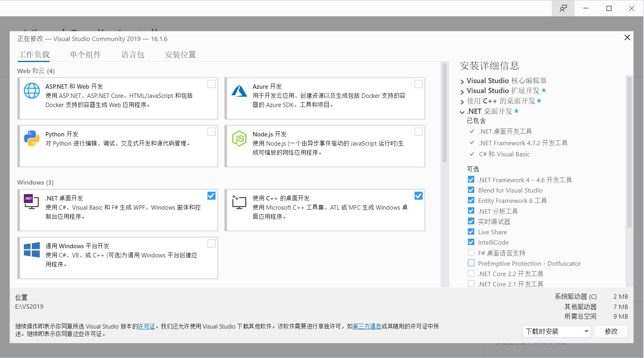Collapse .NET 桌面开发 details section
The height and width of the screenshot is (358, 644).
462,112
